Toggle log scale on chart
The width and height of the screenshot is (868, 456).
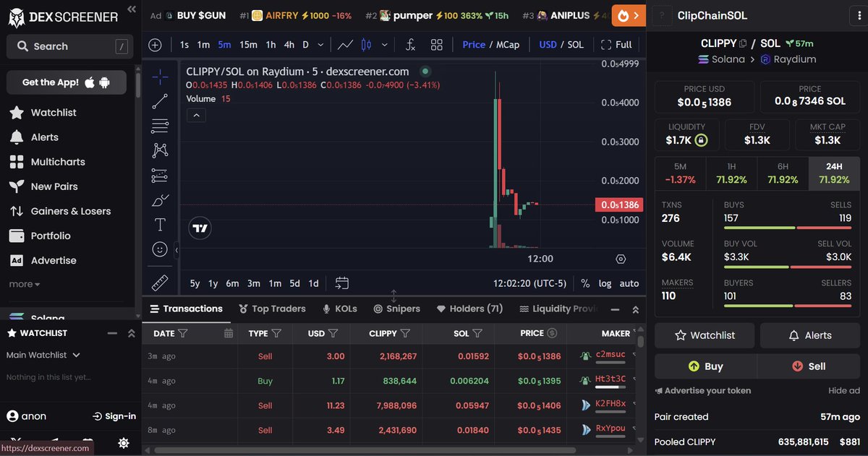tap(605, 283)
